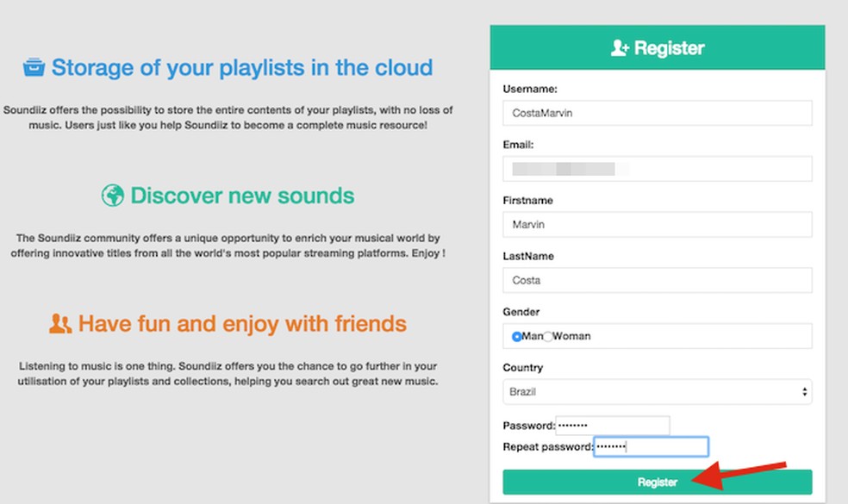Viewport: 848px width, 504px height.
Task: Click the LastName field with Costa
Action: 657,280
